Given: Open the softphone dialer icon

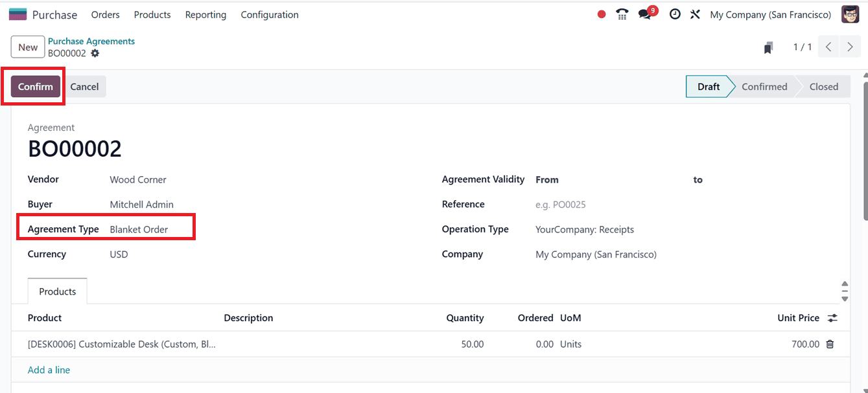Looking at the screenshot, I should coord(622,14).
